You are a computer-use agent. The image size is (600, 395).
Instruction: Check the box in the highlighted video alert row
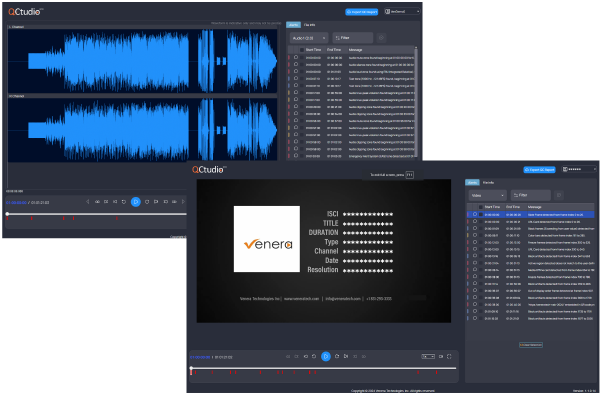[x=481, y=215]
